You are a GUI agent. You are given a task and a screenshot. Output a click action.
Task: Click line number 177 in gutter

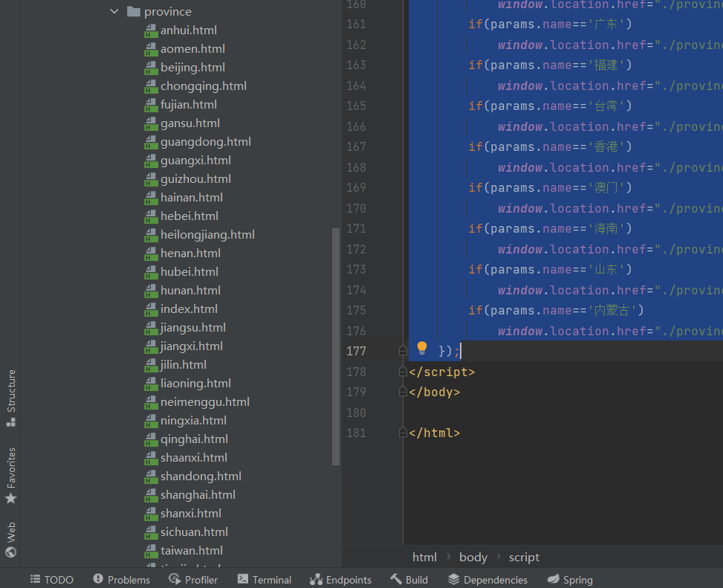[356, 352]
